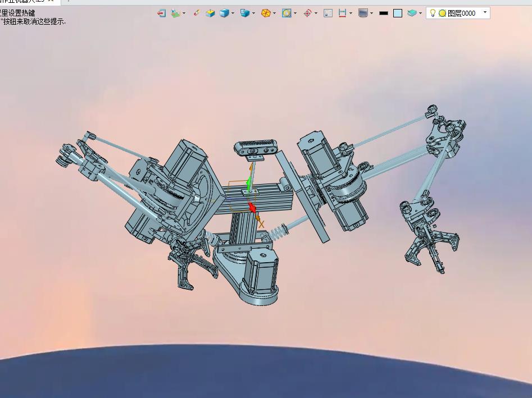Click the red exit arrow icon
Screen dimensions: 532x398
(x=161, y=13)
